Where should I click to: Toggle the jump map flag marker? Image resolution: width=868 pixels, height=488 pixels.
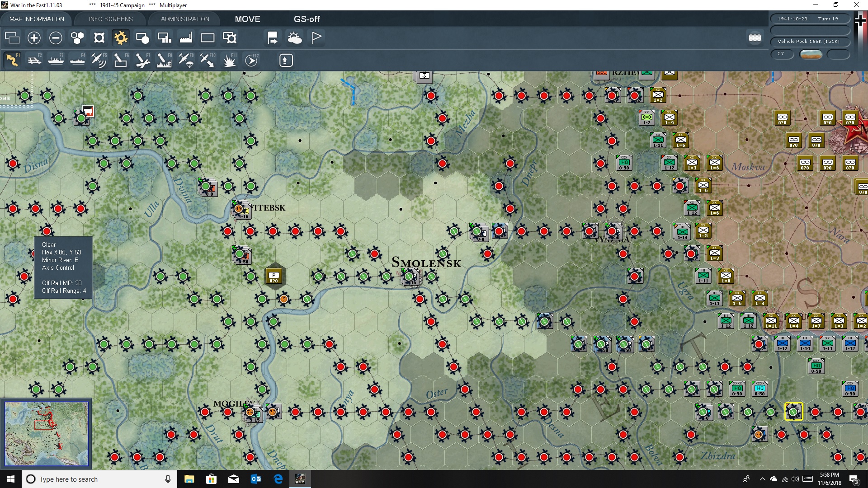[x=316, y=38]
